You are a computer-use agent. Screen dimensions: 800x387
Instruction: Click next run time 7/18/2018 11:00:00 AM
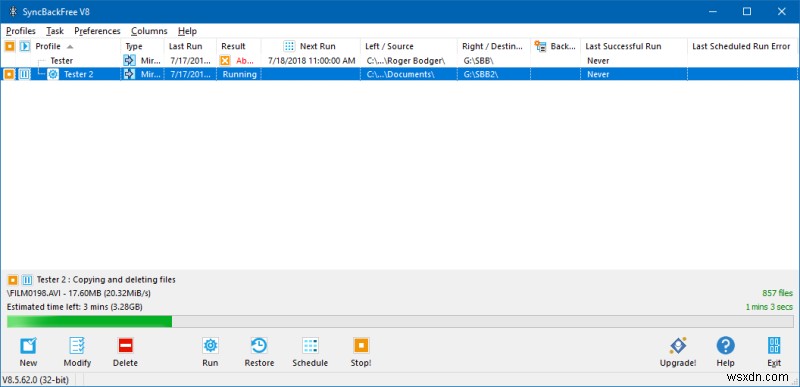point(311,61)
